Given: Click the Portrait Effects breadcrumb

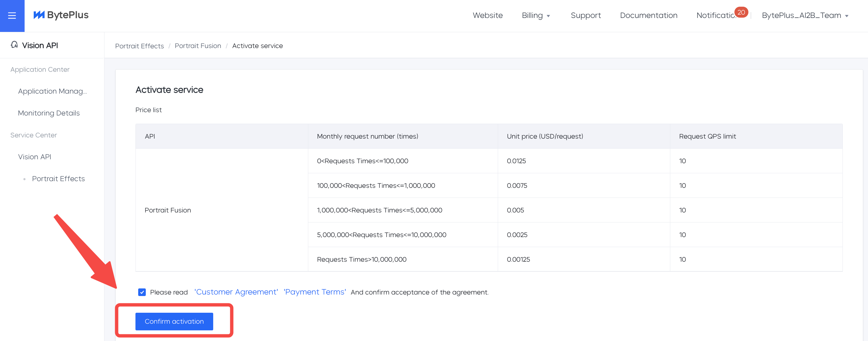Looking at the screenshot, I should [139, 46].
